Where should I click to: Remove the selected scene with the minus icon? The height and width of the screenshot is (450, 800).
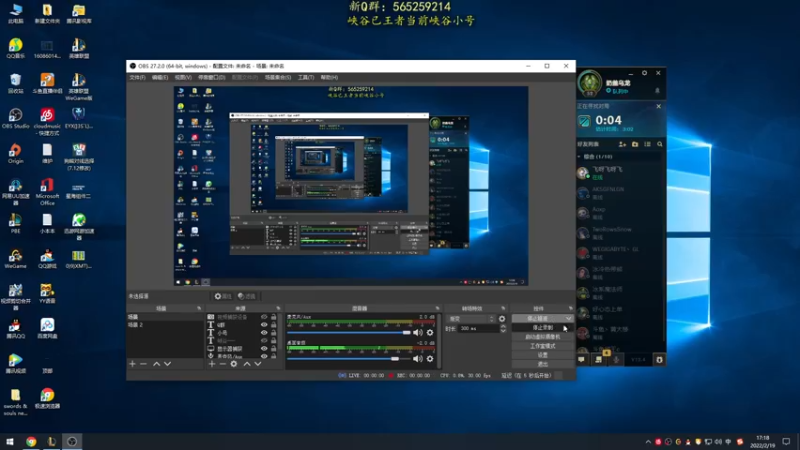[143, 364]
